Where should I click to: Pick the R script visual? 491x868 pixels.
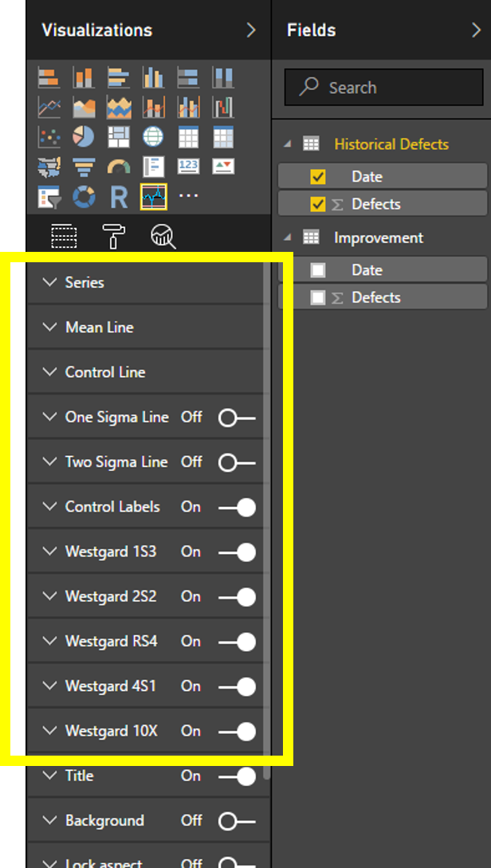click(119, 196)
